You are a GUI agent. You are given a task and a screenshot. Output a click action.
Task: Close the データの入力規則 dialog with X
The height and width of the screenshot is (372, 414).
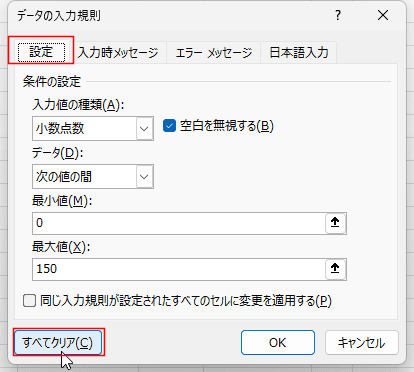click(383, 15)
